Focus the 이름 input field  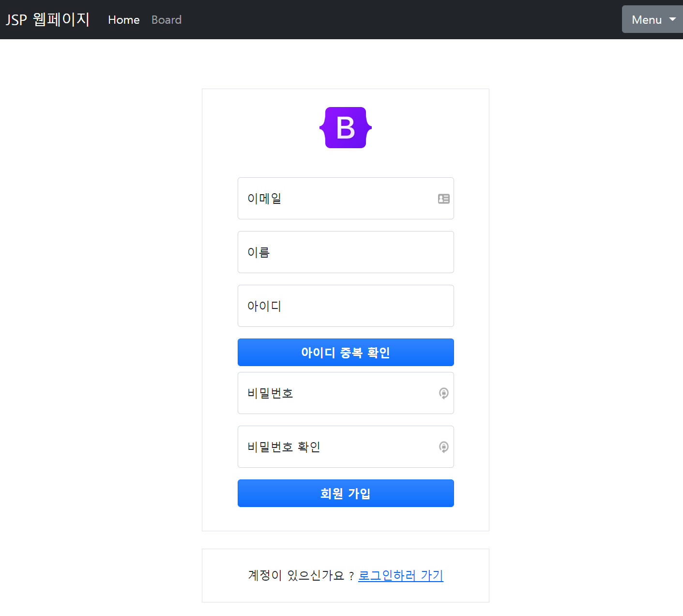pos(346,252)
